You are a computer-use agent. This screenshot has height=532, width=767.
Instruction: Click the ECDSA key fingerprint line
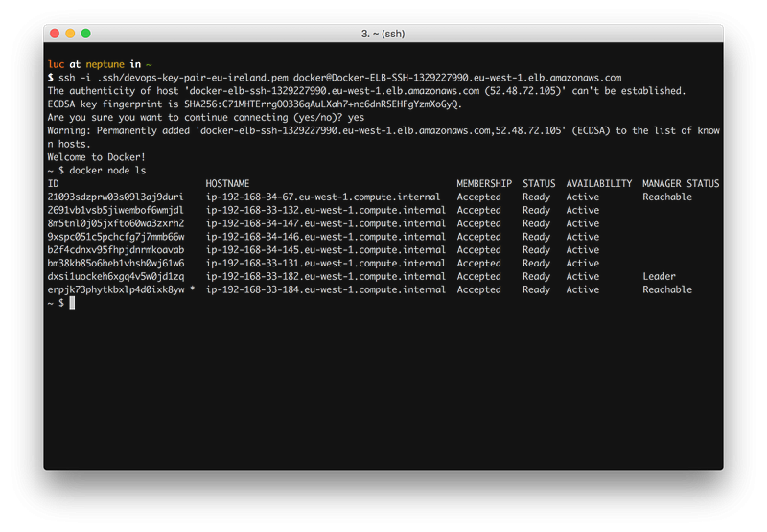click(x=254, y=104)
